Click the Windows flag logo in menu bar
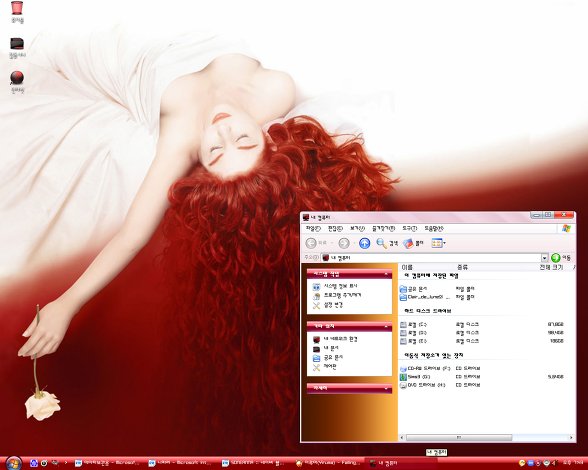The image size is (588, 470). (x=566, y=228)
